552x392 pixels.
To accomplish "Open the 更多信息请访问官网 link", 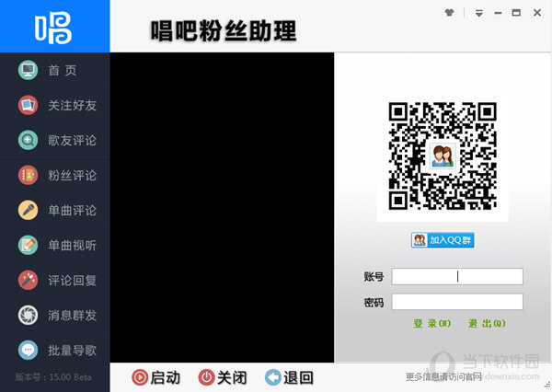I will [443, 376].
